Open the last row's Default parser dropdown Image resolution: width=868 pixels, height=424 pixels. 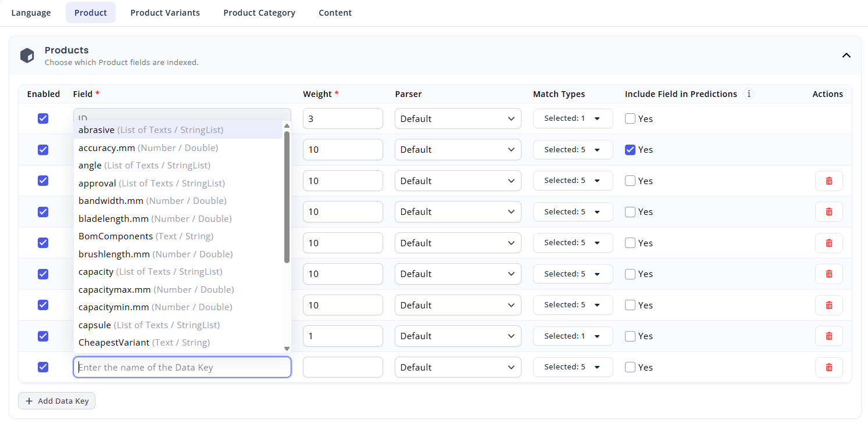click(x=457, y=366)
